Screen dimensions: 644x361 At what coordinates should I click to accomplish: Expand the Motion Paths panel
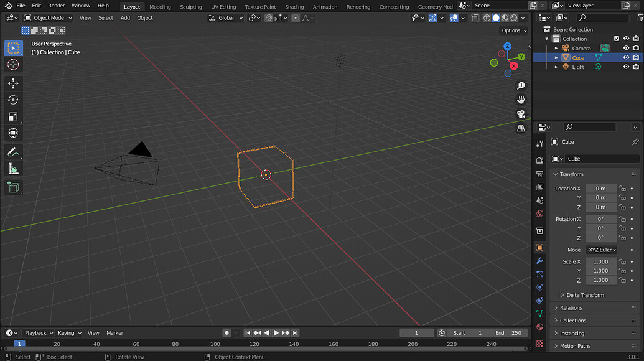point(594,346)
